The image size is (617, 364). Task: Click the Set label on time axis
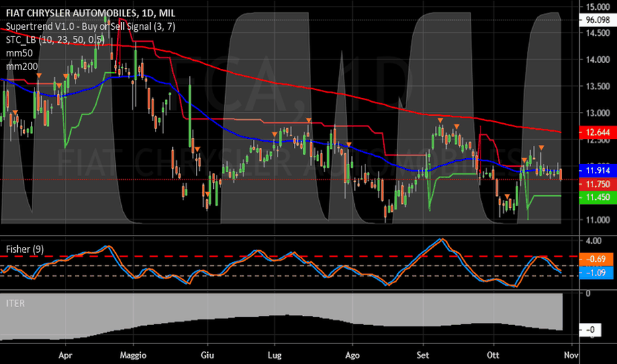click(x=422, y=355)
